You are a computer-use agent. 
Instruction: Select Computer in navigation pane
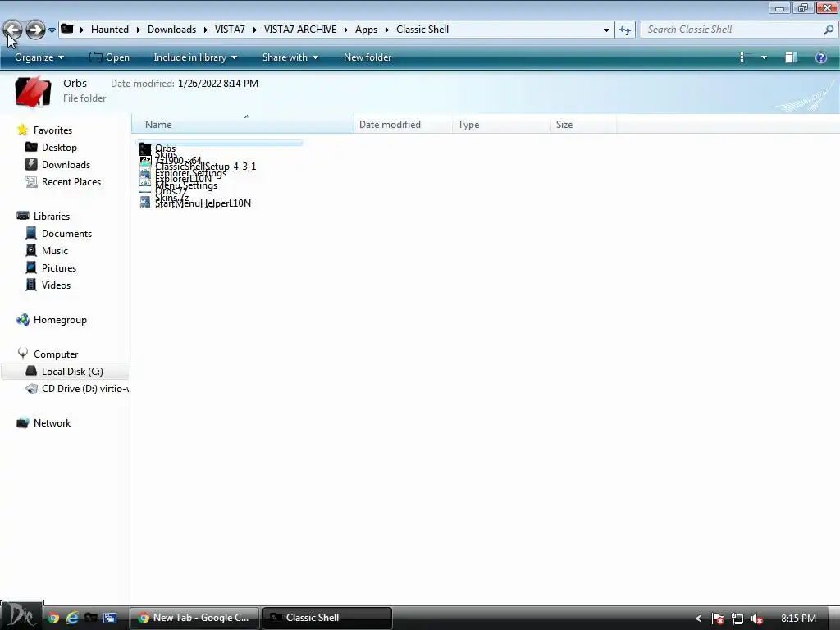[56, 354]
